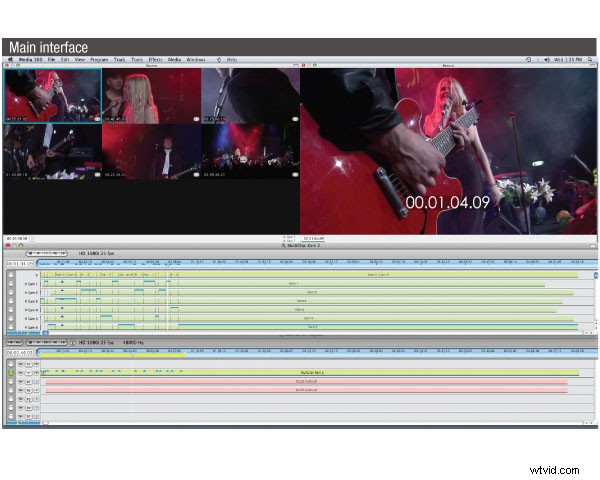Toggle the green enabled circle on V track
The height and width of the screenshot is (480, 600).
coord(11,372)
